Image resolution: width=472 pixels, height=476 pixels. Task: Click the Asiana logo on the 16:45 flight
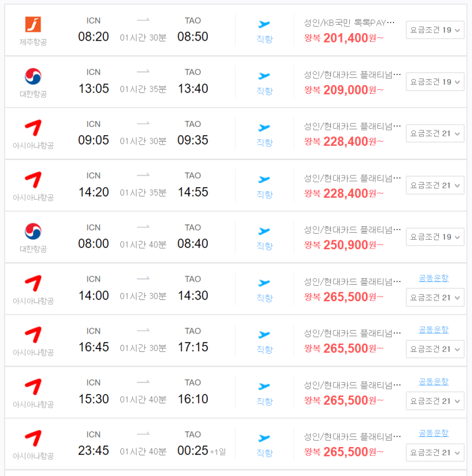(x=33, y=335)
